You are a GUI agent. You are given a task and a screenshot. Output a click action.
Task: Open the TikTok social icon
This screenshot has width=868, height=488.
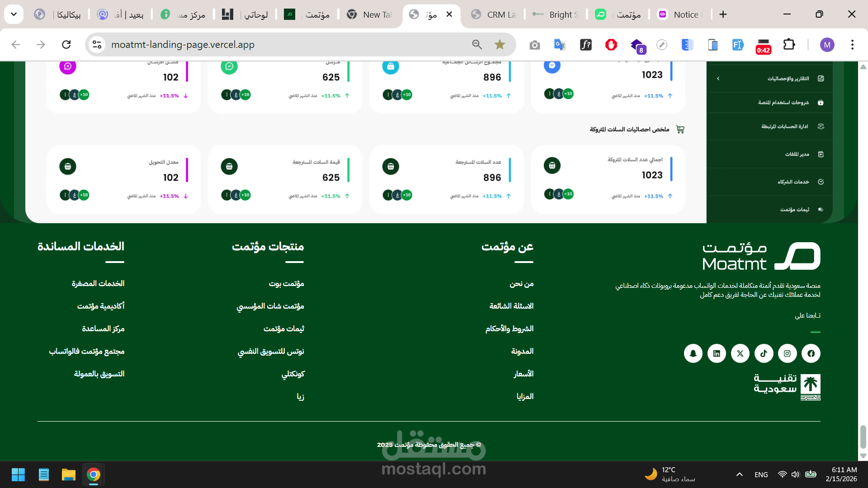764,353
